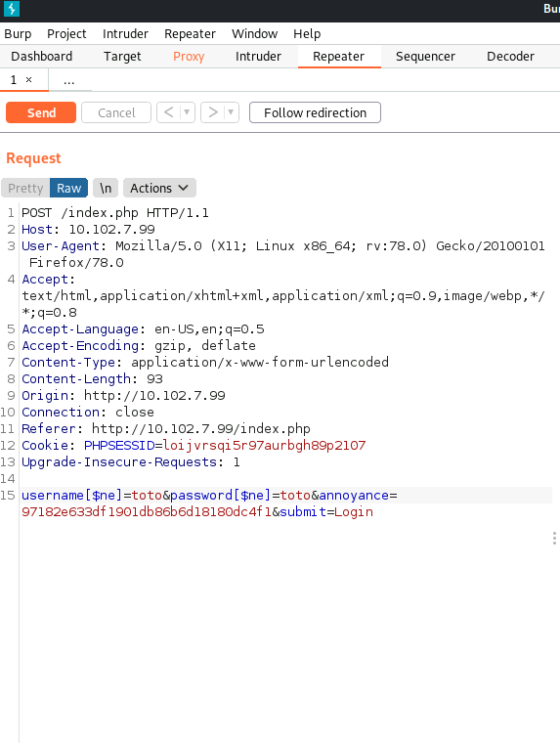Expand the forward history dropdown arrow
This screenshot has width=560, height=743.
(x=231, y=112)
